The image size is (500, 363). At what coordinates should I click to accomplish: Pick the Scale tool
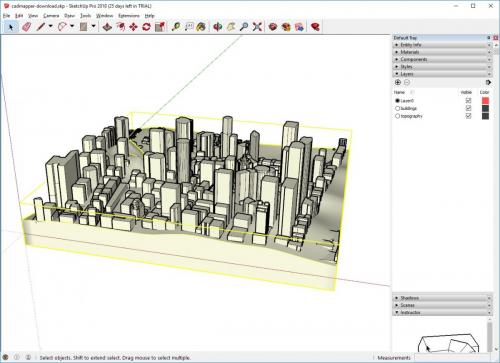160,27
